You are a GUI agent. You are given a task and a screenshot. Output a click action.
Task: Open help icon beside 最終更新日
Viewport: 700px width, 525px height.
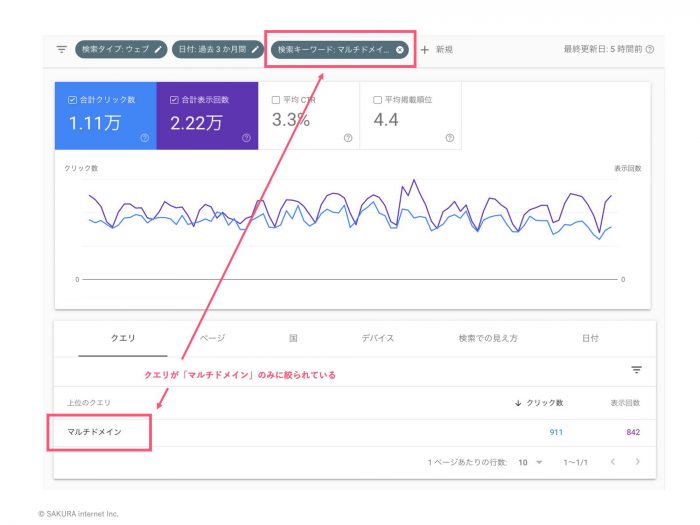tap(650, 49)
